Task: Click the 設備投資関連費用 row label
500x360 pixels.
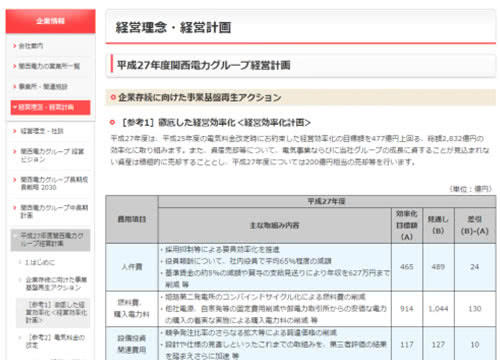Action: click(x=132, y=344)
